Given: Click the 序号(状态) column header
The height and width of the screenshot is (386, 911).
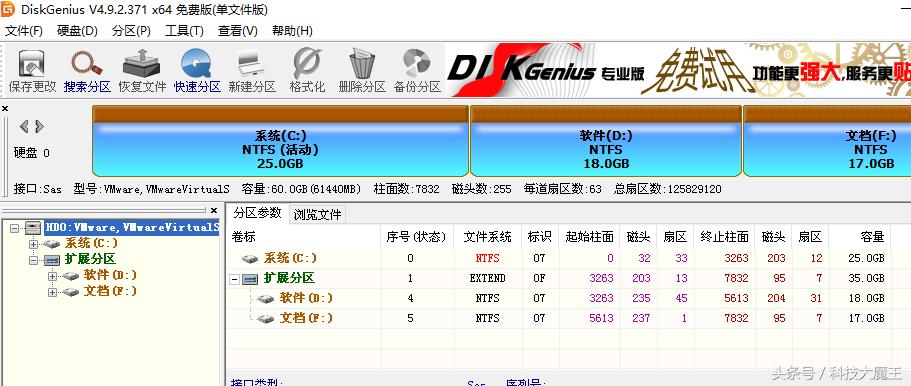Looking at the screenshot, I should coord(416,237).
